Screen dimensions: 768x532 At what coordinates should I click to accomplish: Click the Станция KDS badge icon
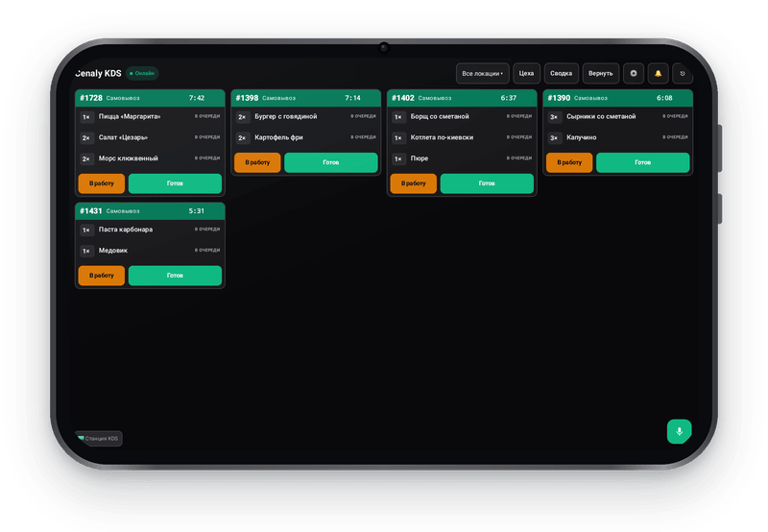tap(82, 438)
